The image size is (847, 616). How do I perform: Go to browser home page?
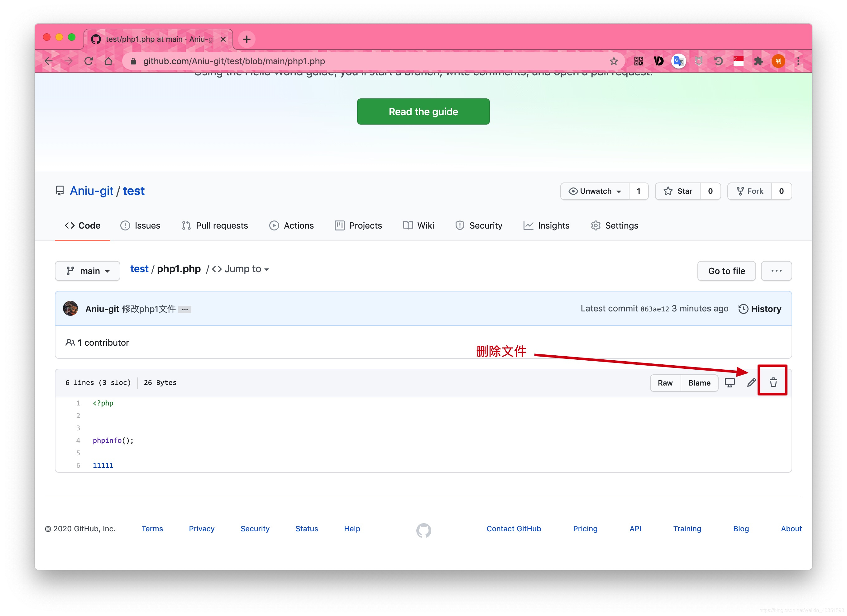pyautogui.click(x=108, y=61)
